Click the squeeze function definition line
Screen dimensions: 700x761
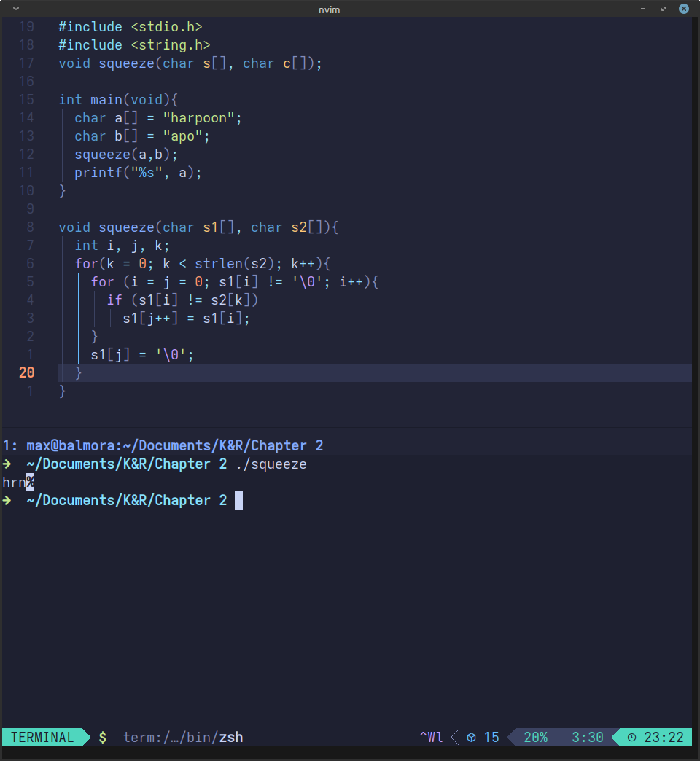[198, 227]
